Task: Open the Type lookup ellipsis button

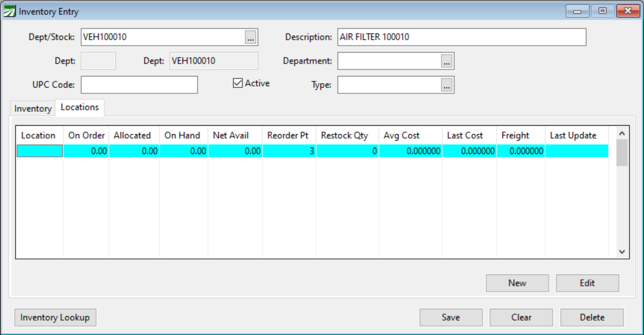Action: 447,85
